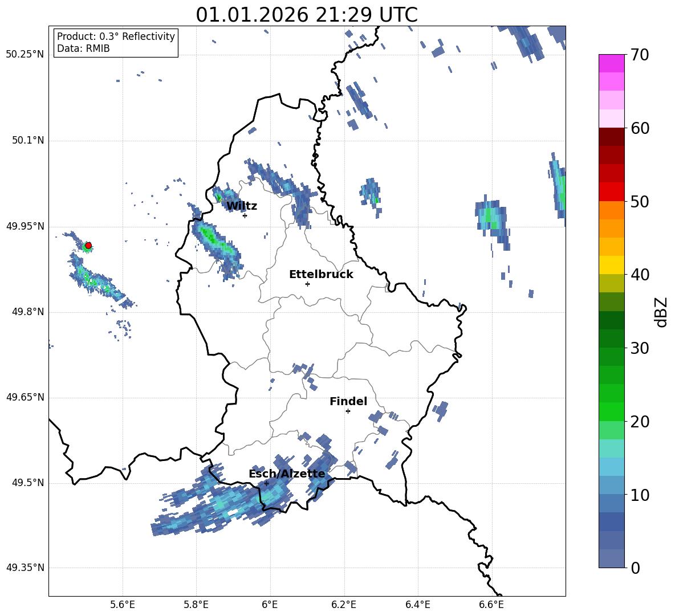Click the bright red colorbar segment above 50
The width and height of the screenshot is (675, 616).
click(611, 192)
